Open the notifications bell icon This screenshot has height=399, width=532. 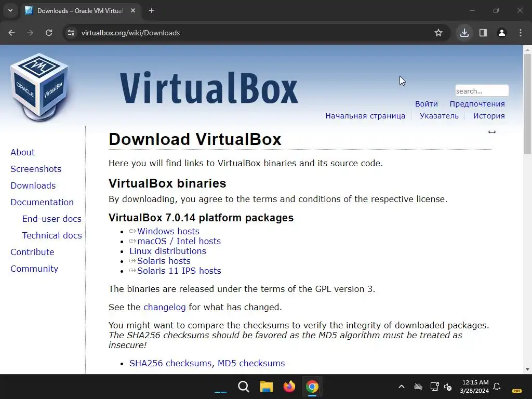coord(497,387)
